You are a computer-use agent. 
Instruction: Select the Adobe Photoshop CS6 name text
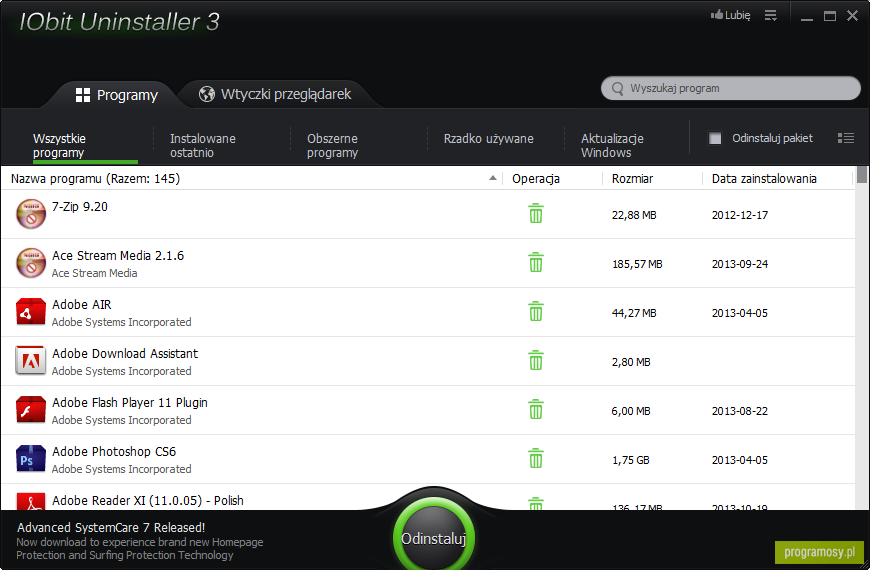coord(114,451)
